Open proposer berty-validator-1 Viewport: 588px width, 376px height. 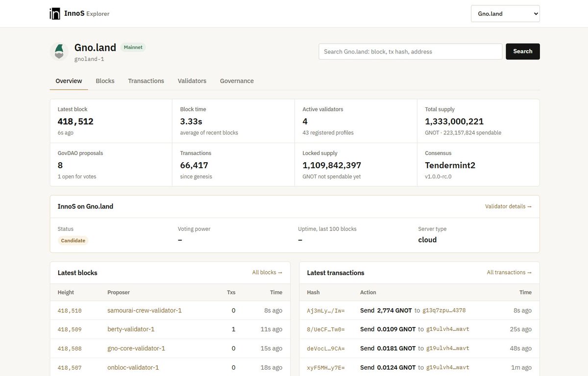click(131, 329)
